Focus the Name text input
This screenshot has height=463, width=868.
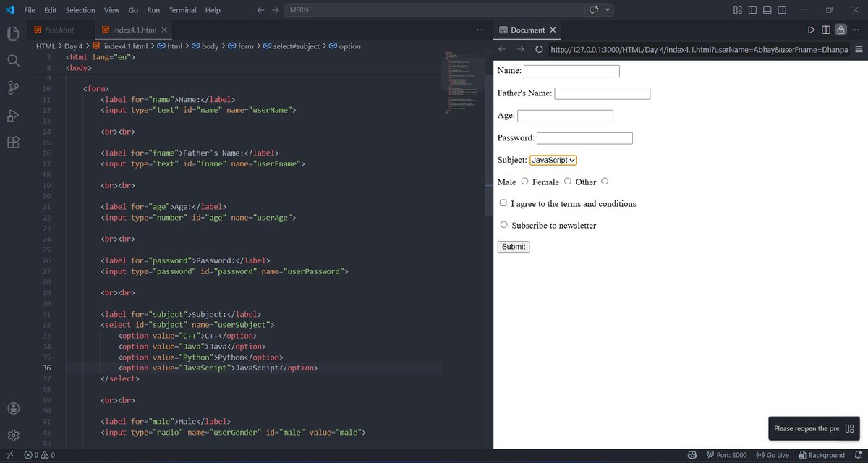571,71
